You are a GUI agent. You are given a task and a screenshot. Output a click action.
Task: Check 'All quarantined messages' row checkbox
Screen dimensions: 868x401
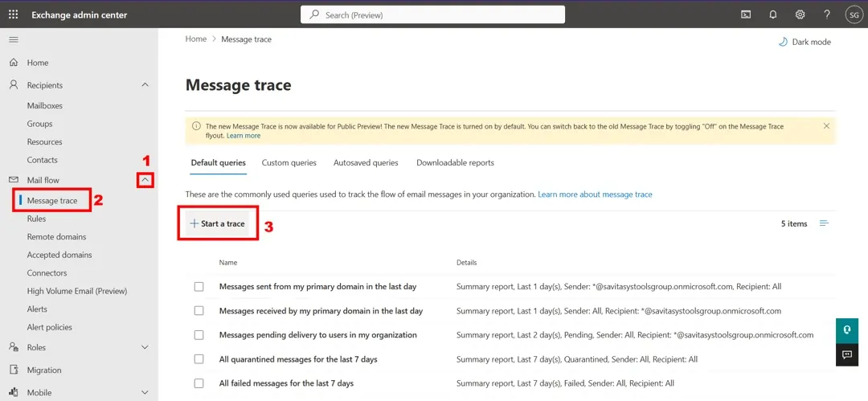[x=199, y=359]
